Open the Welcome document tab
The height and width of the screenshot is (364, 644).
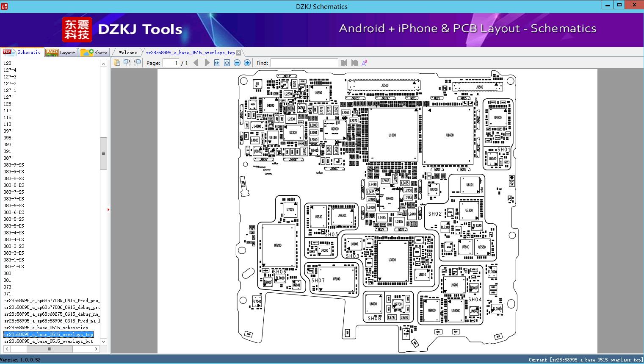tap(128, 53)
